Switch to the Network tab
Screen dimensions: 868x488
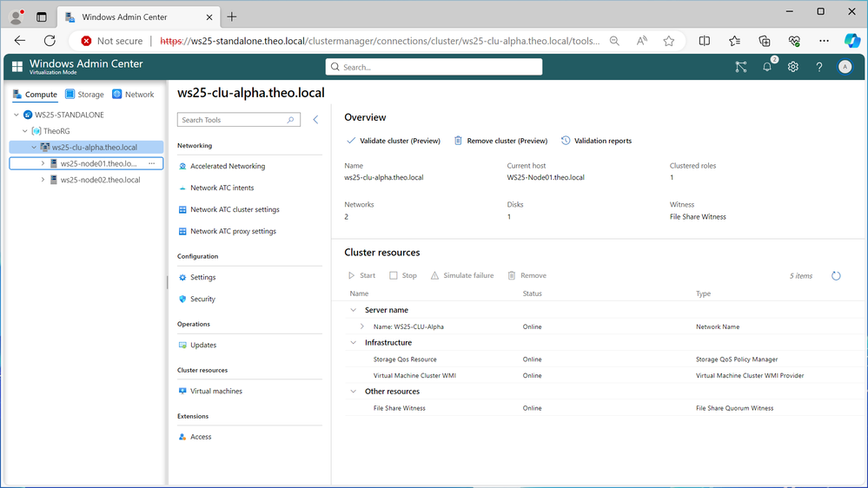(133, 95)
